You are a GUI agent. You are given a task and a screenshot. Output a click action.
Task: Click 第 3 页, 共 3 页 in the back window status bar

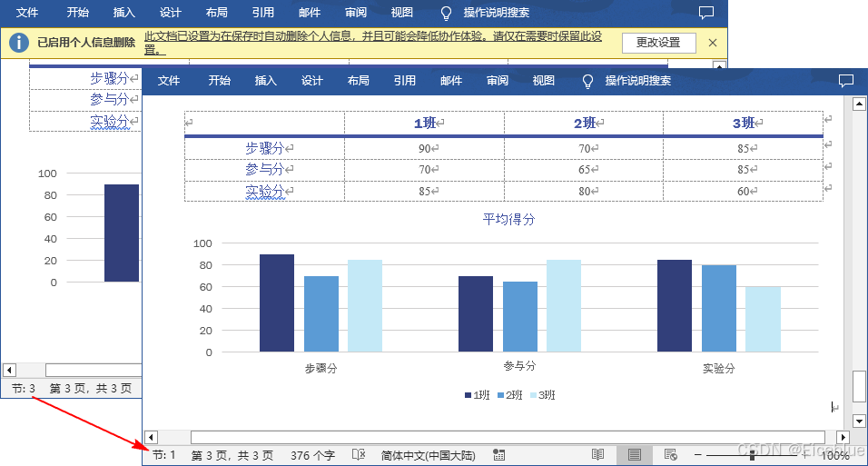[91, 389]
